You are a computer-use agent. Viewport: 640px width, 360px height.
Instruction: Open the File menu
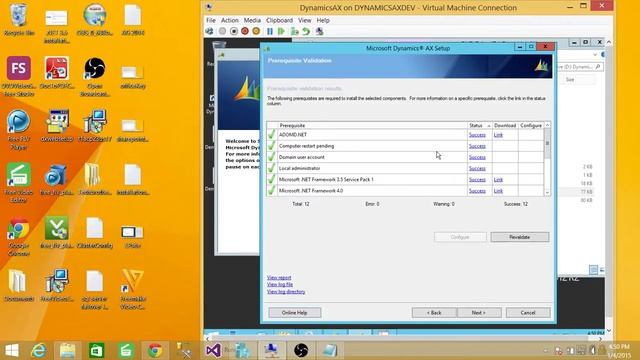tap(211, 20)
